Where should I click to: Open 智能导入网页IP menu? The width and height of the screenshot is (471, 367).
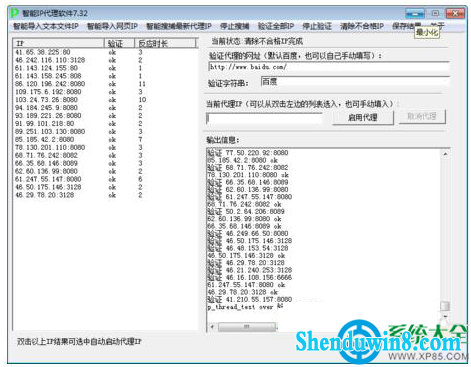(x=112, y=26)
